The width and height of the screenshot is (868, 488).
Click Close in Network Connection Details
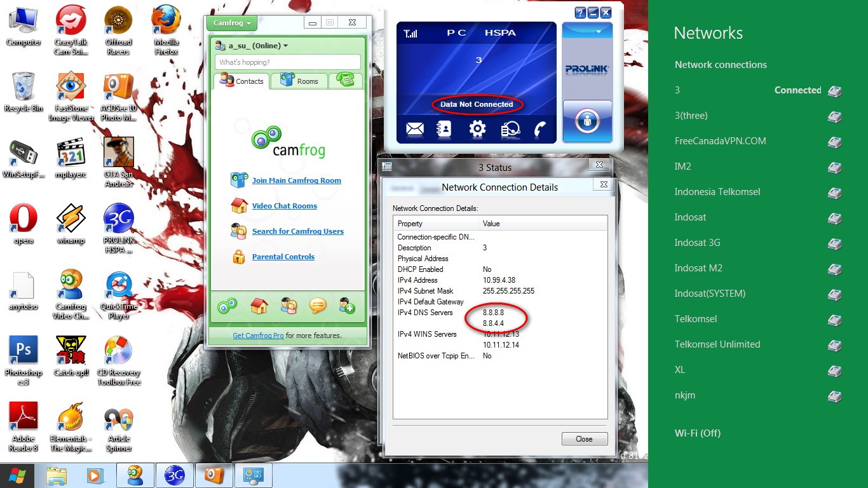(585, 439)
